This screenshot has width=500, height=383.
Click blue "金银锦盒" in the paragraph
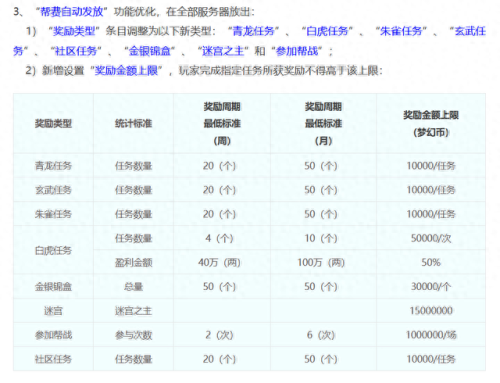[150, 51]
